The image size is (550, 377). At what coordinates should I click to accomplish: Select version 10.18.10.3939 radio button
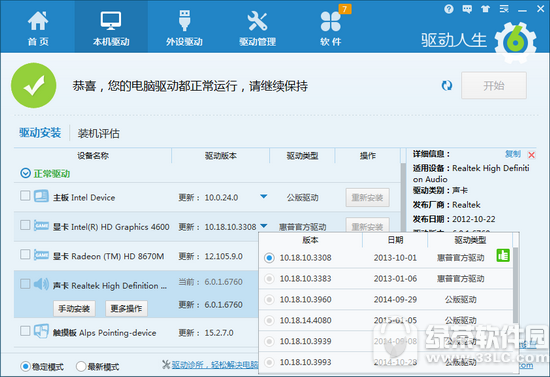pyautogui.click(x=269, y=341)
